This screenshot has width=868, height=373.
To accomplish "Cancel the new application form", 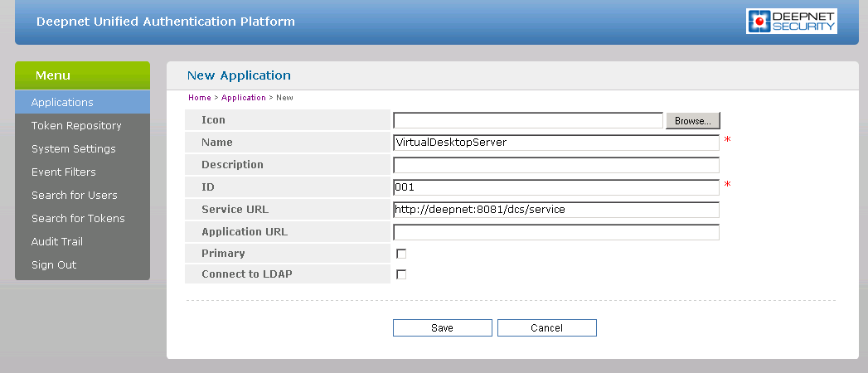I will 546,328.
